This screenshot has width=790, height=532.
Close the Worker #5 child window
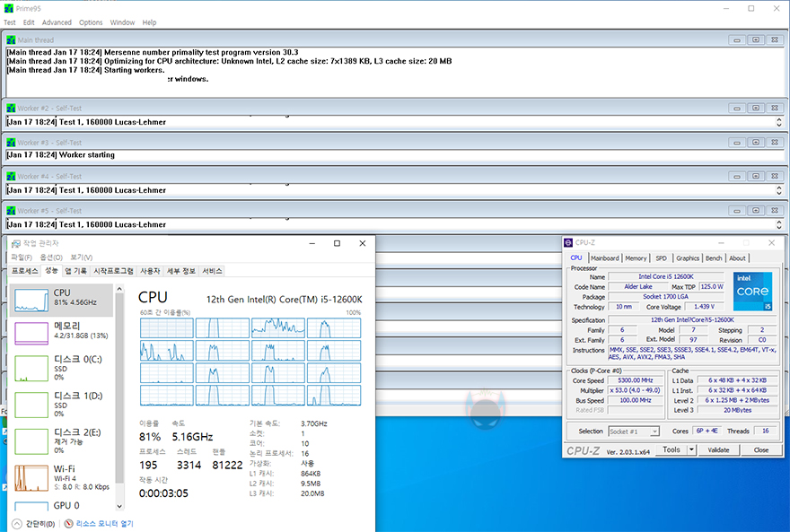tap(775, 211)
